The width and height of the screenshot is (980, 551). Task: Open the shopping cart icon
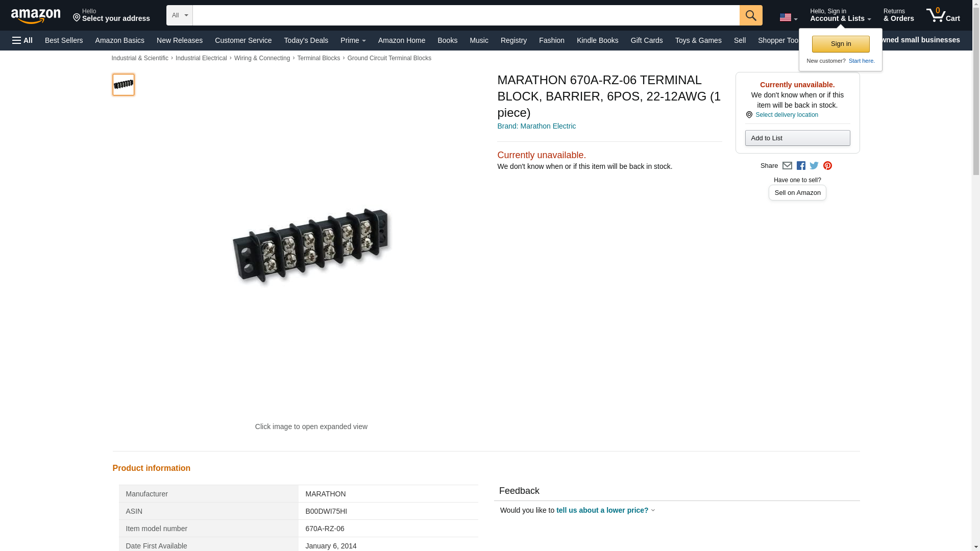(x=943, y=15)
